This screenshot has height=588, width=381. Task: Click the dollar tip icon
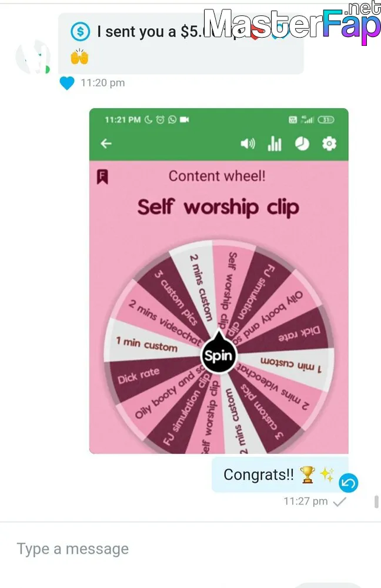coord(80,32)
